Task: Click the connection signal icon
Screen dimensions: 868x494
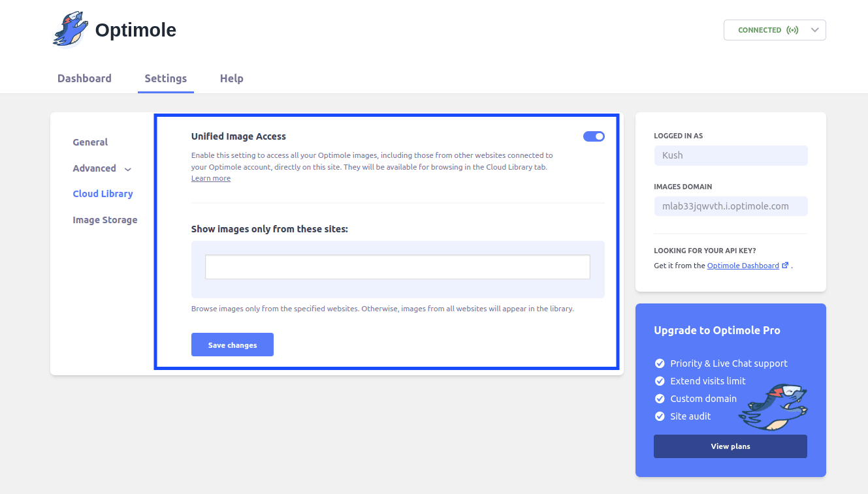Action: coord(792,30)
